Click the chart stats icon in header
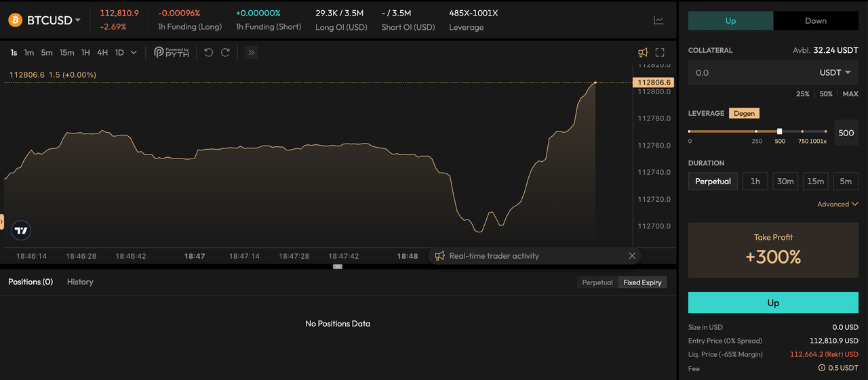868x380 pixels. tap(658, 20)
